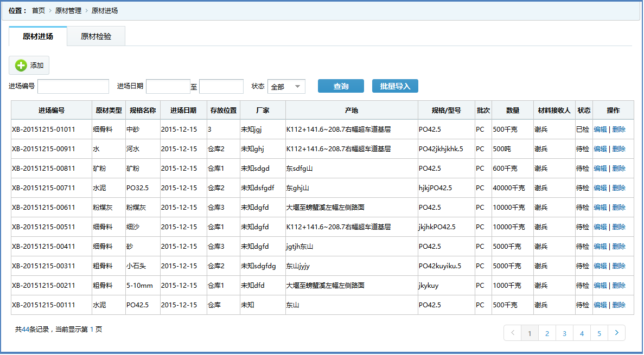Switch to the 原材检验 tab
This screenshot has width=644, height=355.
point(96,36)
